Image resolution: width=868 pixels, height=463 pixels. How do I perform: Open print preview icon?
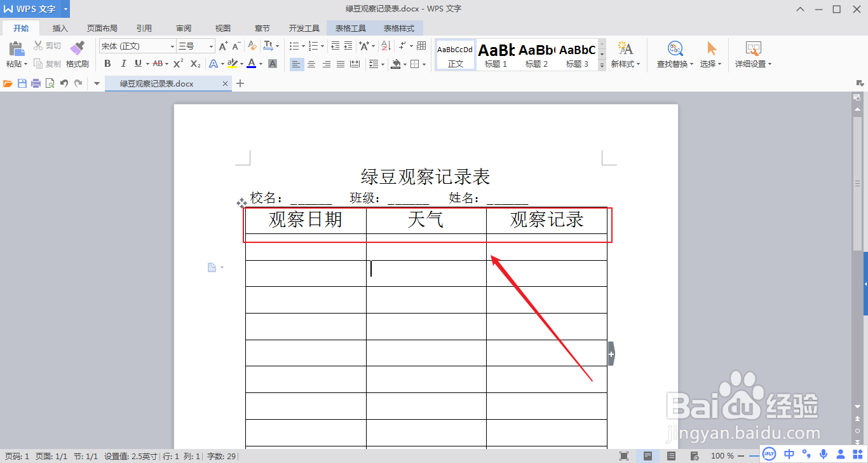[x=50, y=83]
